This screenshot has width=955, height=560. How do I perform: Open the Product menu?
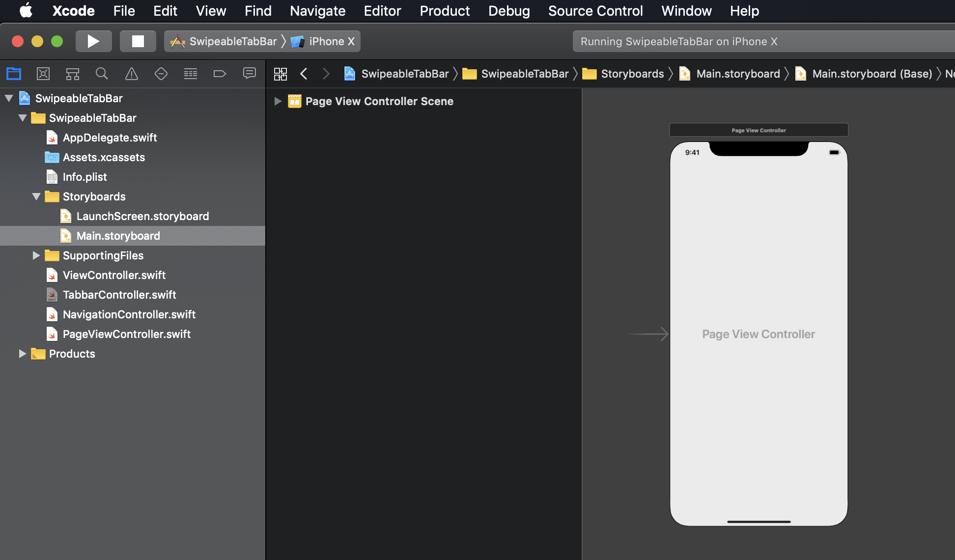coord(444,11)
